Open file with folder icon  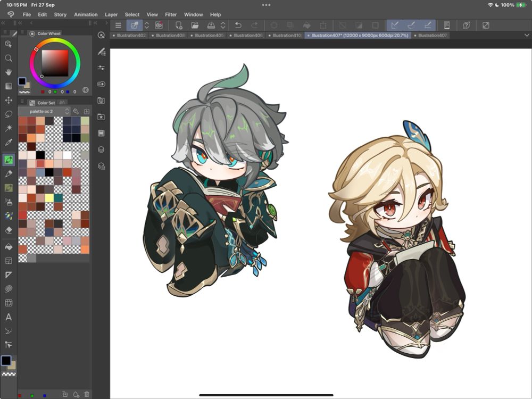[195, 25]
